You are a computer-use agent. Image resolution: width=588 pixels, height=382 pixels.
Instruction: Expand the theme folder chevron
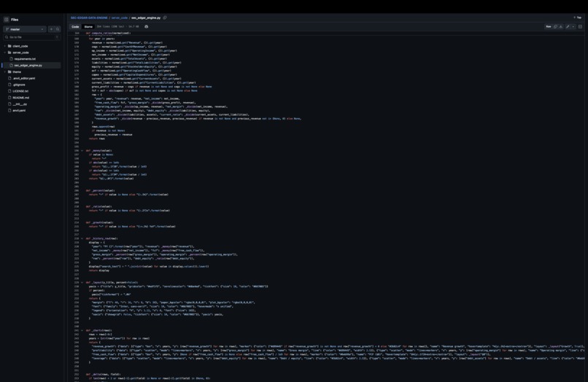click(5, 71)
